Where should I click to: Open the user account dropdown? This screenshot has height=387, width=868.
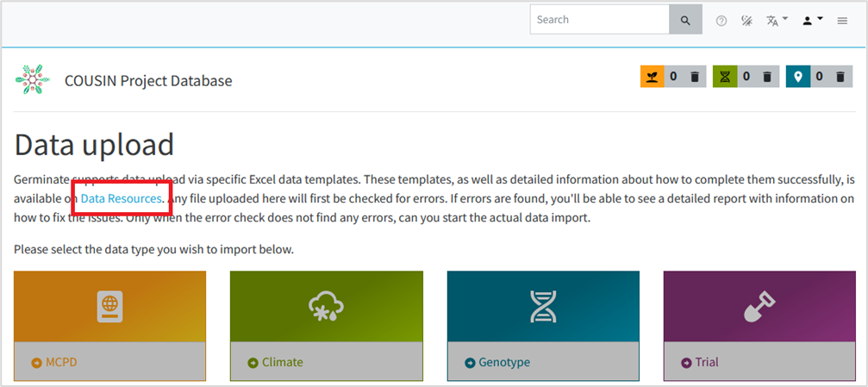click(812, 21)
